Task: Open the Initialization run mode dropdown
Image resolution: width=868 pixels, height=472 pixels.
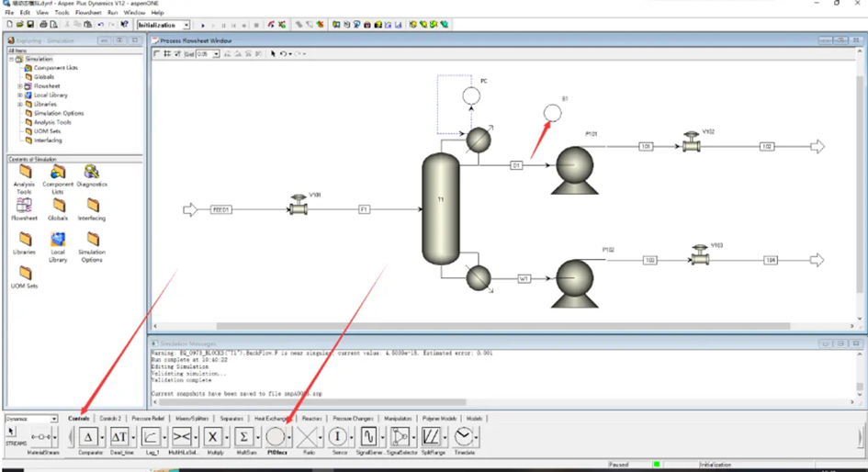Action: click(x=186, y=25)
